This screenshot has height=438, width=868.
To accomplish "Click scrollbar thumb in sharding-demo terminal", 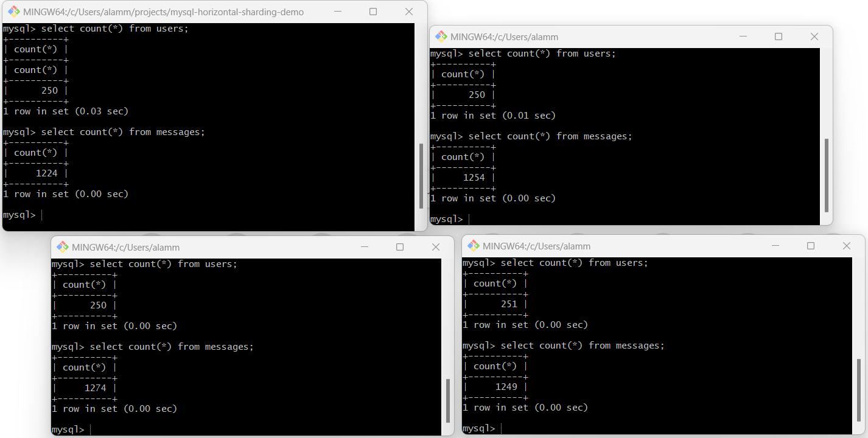I will (x=421, y=176).
